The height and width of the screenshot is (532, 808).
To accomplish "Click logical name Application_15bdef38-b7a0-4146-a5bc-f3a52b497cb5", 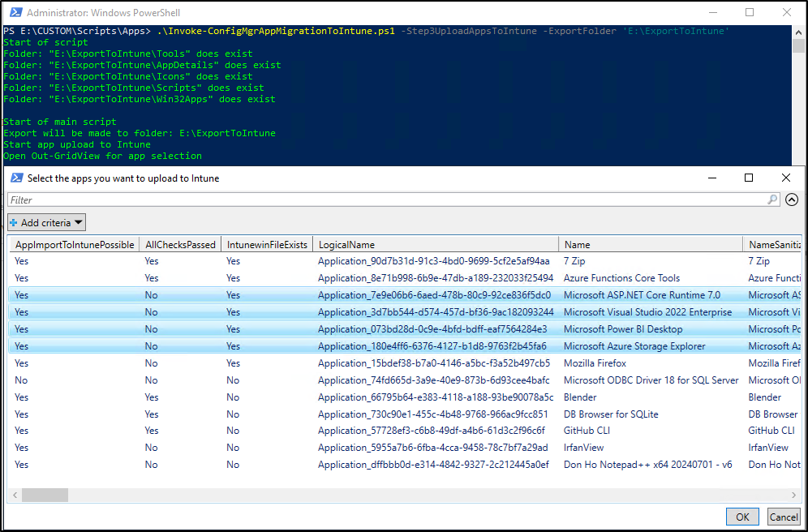I will [x=434, y=363].
